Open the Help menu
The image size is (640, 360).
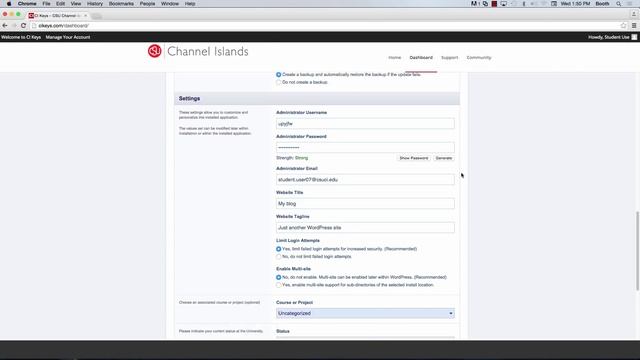pyautogui.click(x=190, y=4)
